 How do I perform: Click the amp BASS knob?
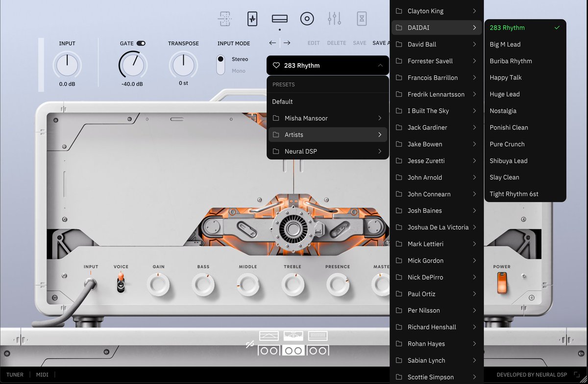tap(203, 284)
